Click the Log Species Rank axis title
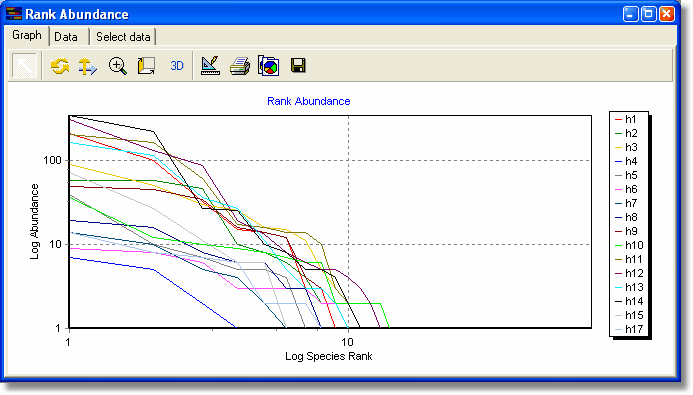Image resolution: width=693 pixels, height=395 pixels. tap(328, 356)
